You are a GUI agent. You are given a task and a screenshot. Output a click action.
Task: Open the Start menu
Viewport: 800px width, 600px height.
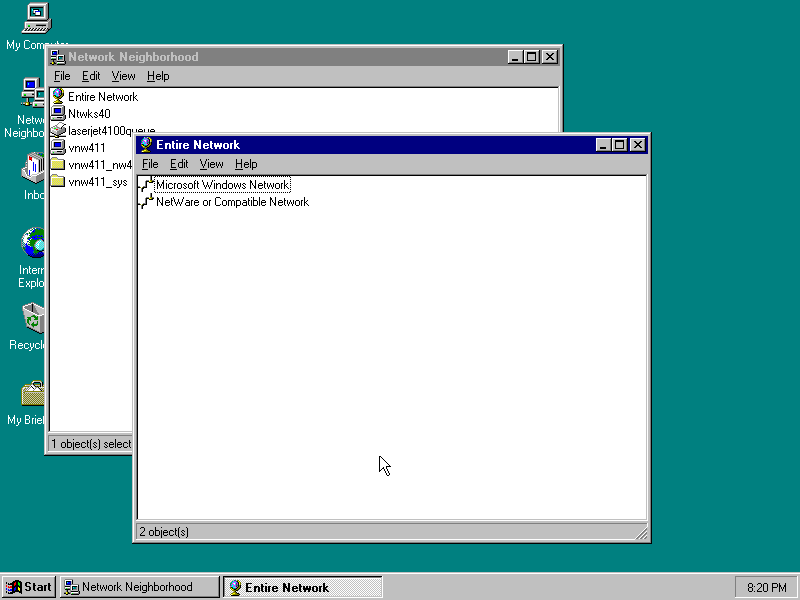(x=29, y=587)
